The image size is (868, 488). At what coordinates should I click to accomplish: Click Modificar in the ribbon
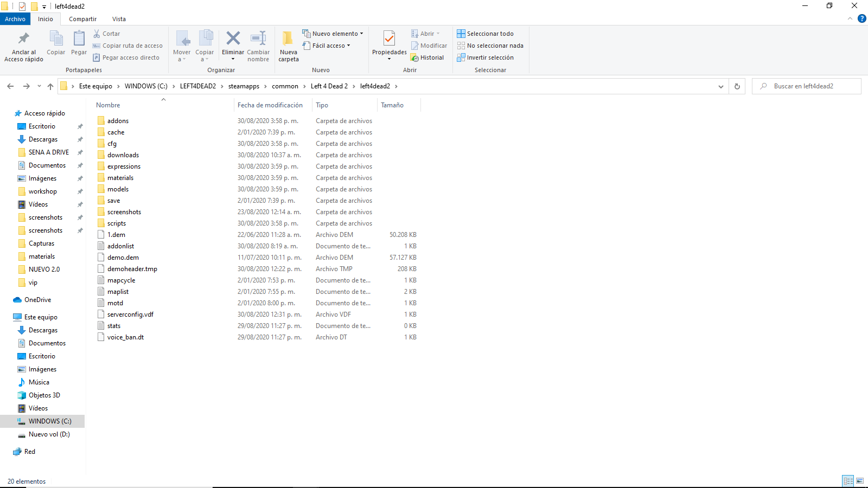[429, 46]
